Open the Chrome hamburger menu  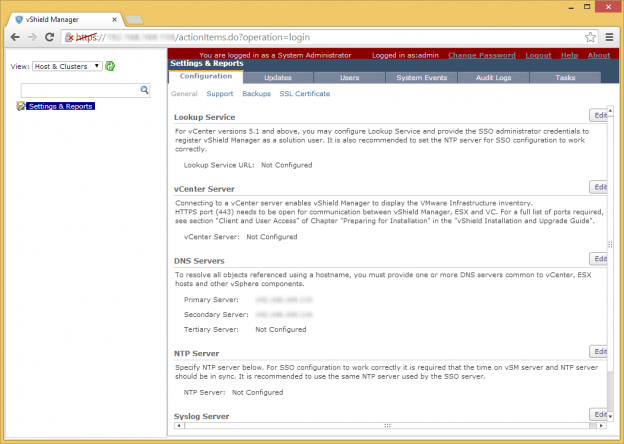[x=610, y=37]
